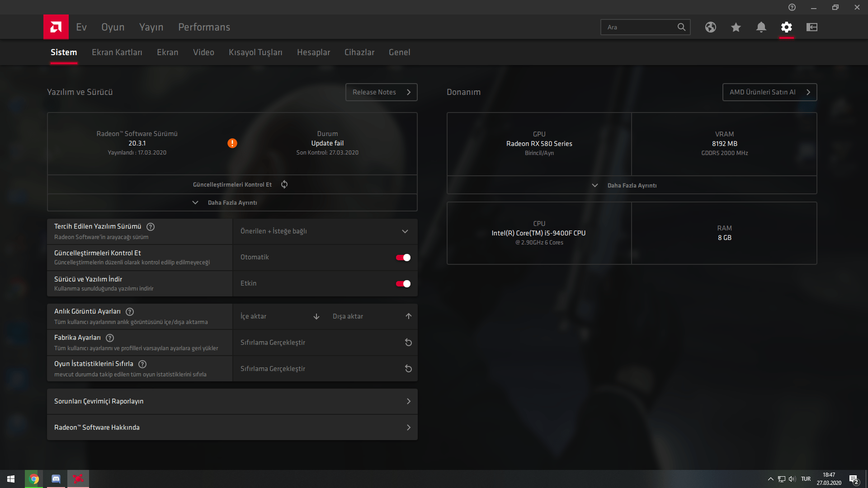Click refresh icon beside Güncelleştirmeleri Kontrol Et

tap(284, 184)
